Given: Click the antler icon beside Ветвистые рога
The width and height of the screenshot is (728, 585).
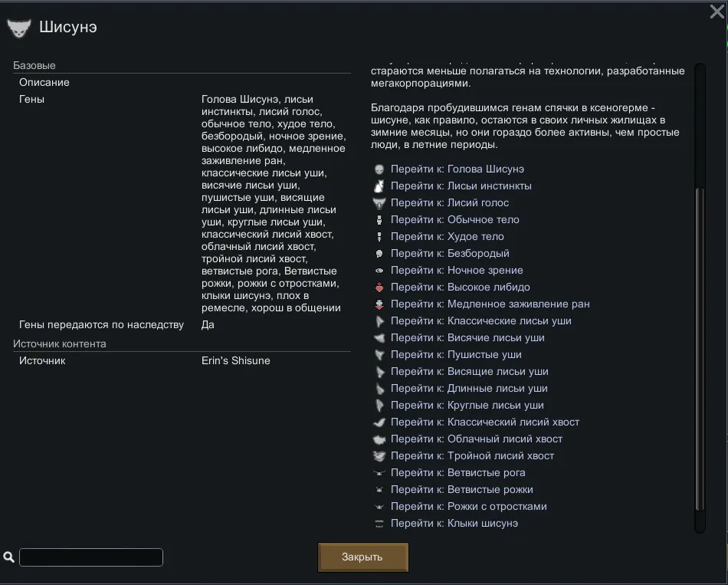Looking at the screenshot, I should (379, 473).
